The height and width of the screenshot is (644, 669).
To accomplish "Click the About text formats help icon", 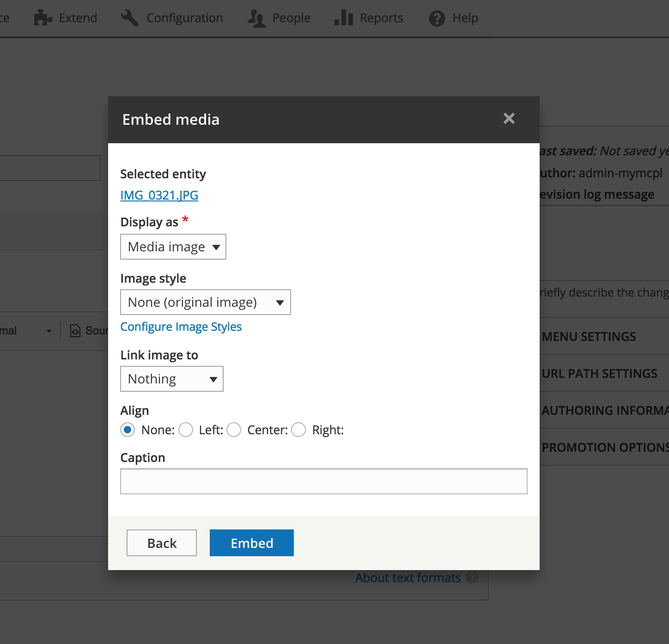I will tap(473, 577).
